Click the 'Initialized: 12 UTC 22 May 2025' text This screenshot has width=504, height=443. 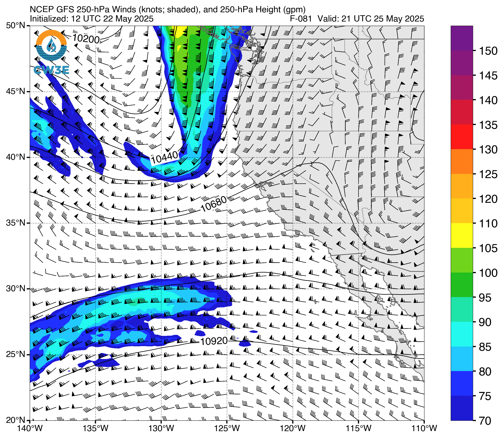click(91, 19)
